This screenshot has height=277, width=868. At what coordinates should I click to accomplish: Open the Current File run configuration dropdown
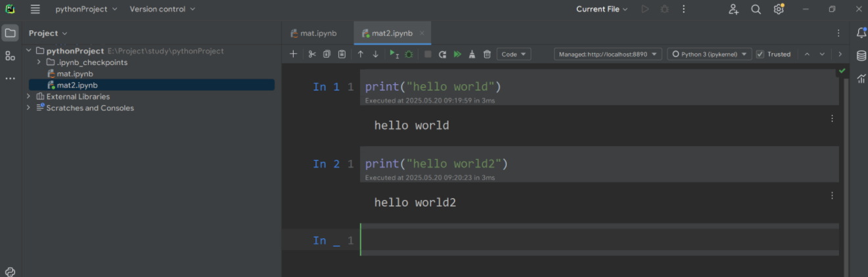[602, 9]
